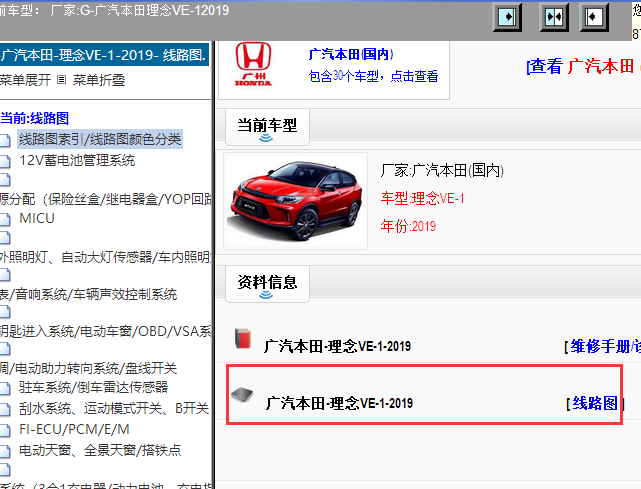Click the 年份:2019 text
This screenshot has width=641, height=489.
click(408, 226)
